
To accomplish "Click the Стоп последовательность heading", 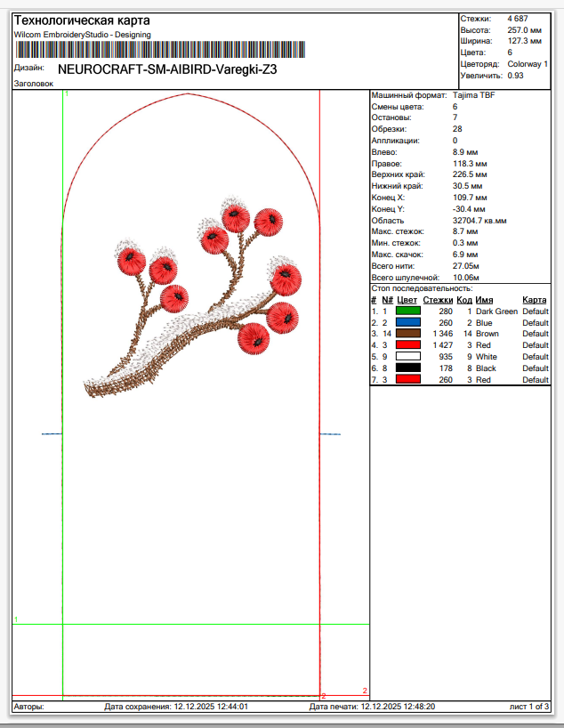I will pyautogui.click(x=423, y=289).
